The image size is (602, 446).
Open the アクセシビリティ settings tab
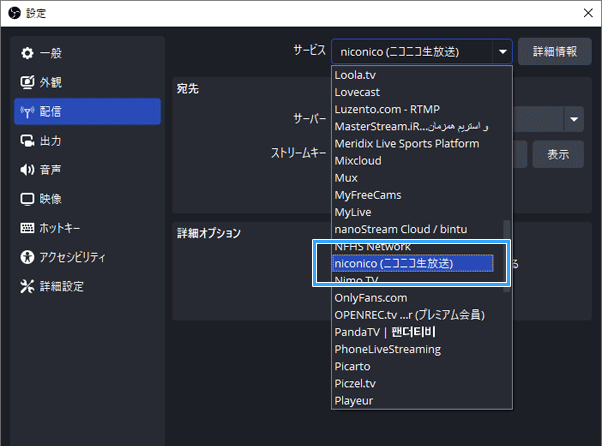88,257
